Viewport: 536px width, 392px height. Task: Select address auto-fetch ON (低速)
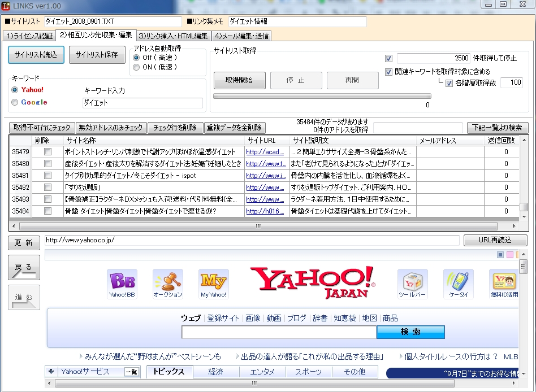pyautogui.click(x=136, y=67)
